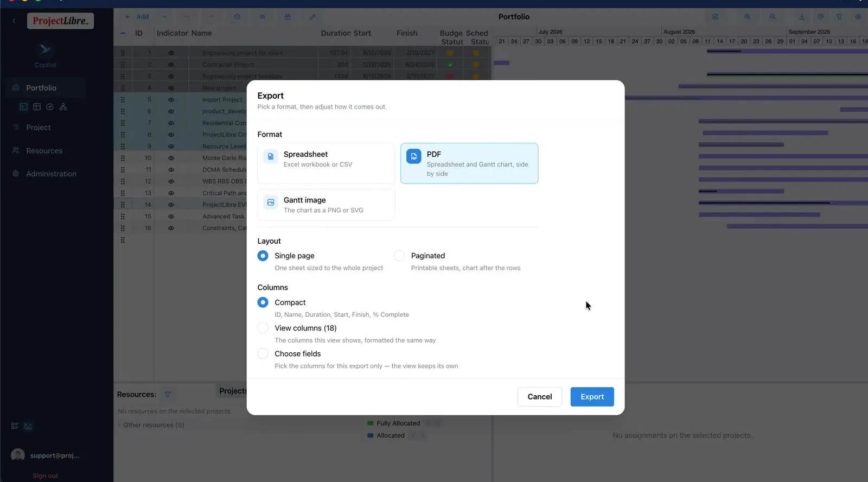Open the Portfolio sidebar section

click(x=46, y=88)
